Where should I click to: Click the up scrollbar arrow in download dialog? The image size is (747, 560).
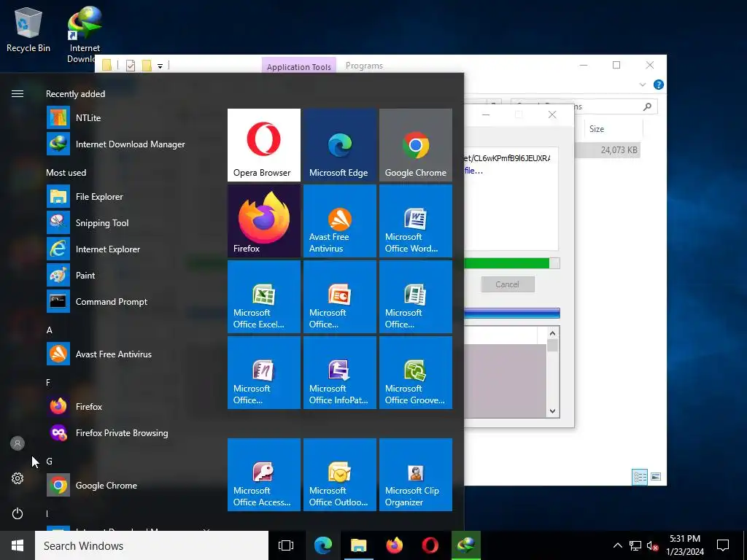(x=553, y=333)
